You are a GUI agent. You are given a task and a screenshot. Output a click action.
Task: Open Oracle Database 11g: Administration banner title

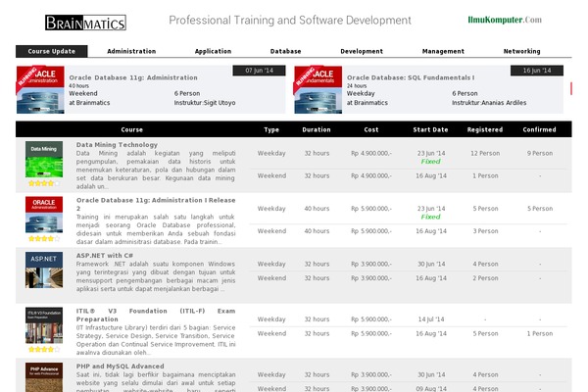tap(133, 77)
